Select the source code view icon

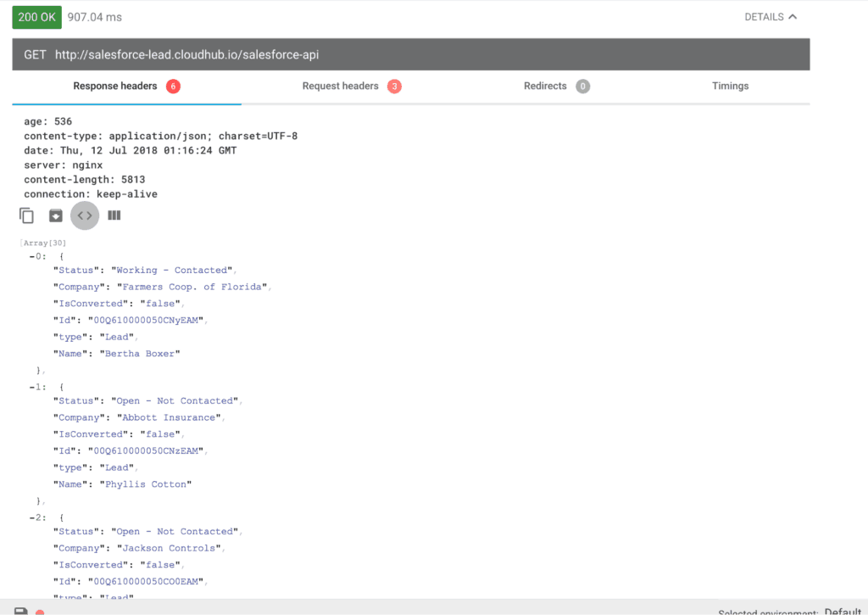(84, 215)
